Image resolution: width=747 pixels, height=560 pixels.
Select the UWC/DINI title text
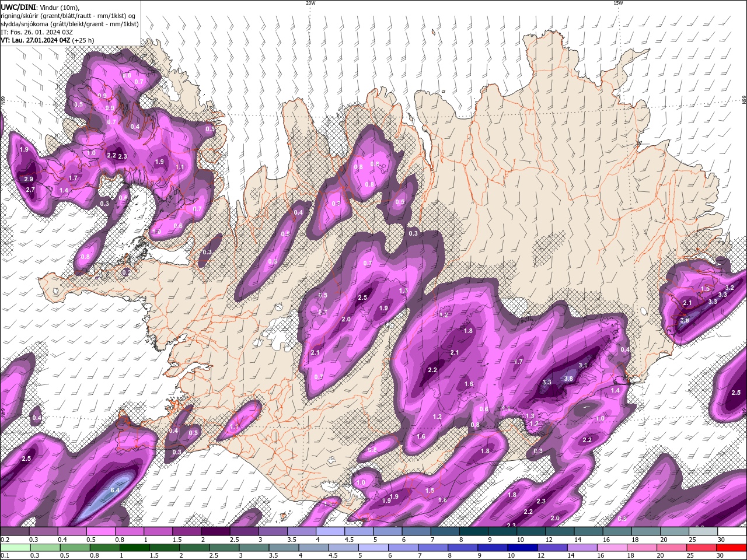click(x=18, y=7)
